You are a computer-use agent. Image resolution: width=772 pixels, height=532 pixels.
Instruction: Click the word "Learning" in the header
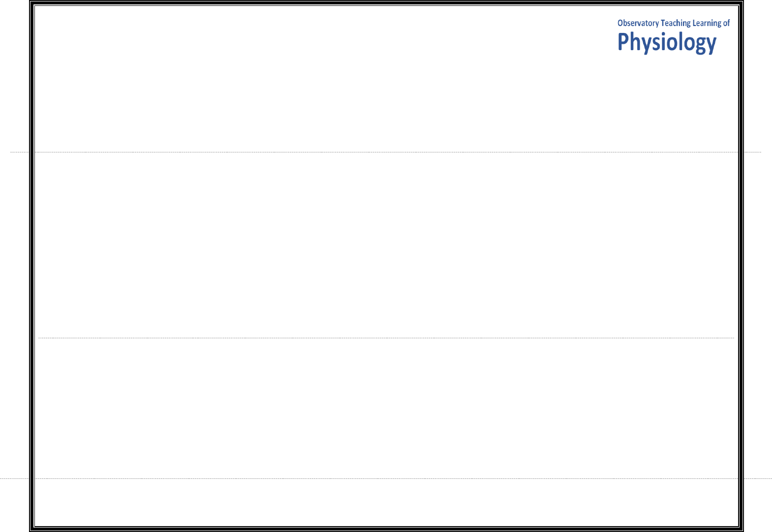click(x=707, y=23)
